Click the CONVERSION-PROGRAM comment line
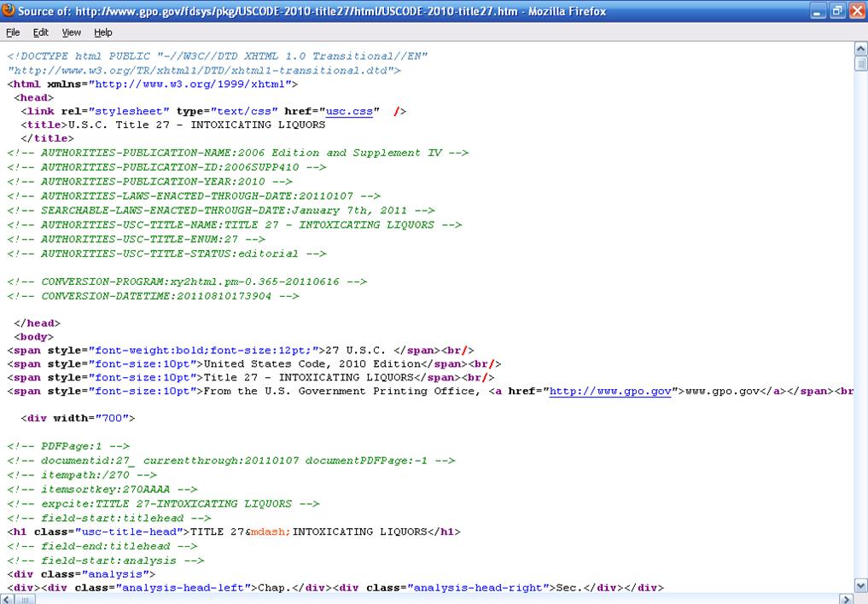 pos(187,282)
